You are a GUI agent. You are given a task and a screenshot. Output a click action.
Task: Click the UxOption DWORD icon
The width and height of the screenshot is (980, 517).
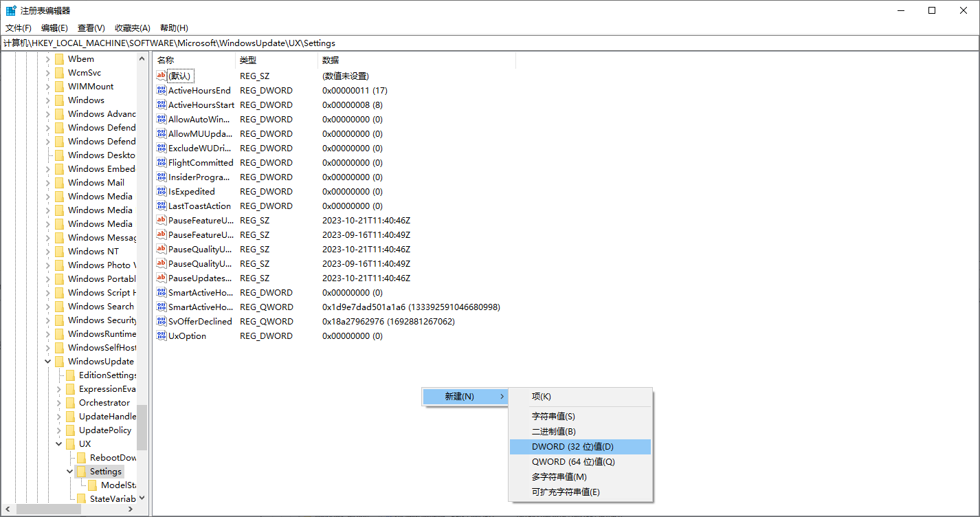[162, 335]
